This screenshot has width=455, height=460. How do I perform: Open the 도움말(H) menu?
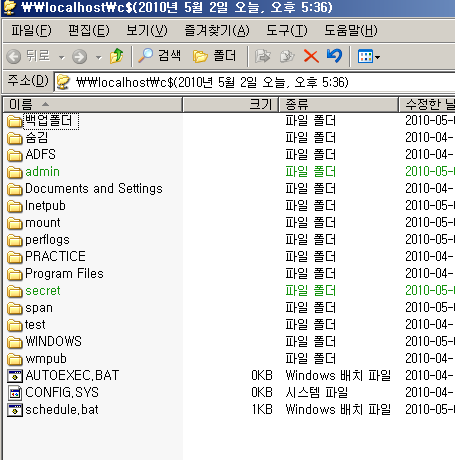tap(351, 31)
